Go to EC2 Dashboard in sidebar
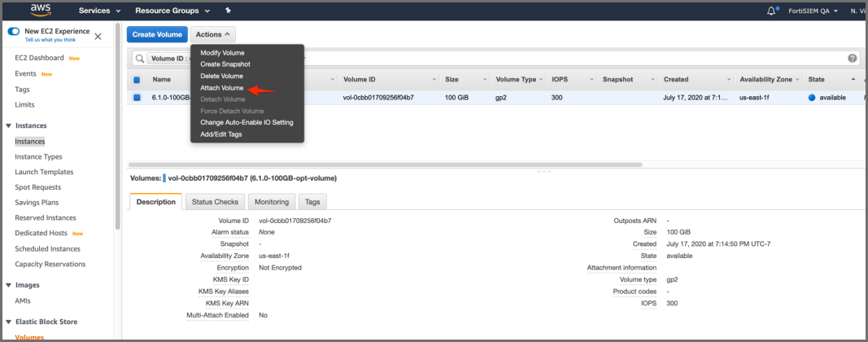The width and height of the screenshot is (868, 342). 39,58
